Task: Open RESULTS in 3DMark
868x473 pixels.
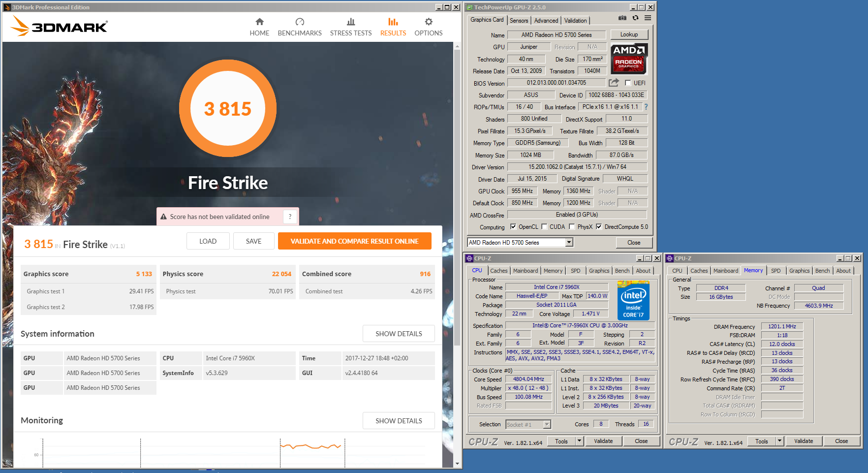Action: 393,27
